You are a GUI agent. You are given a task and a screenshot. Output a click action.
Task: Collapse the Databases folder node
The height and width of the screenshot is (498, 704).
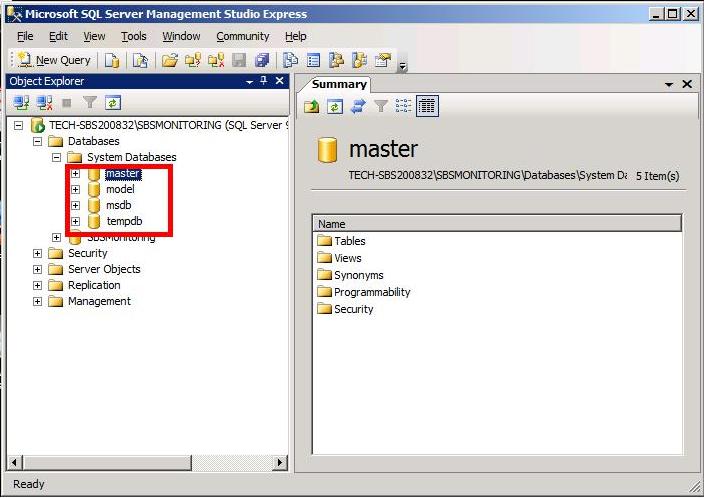click(x=38, y=141)
